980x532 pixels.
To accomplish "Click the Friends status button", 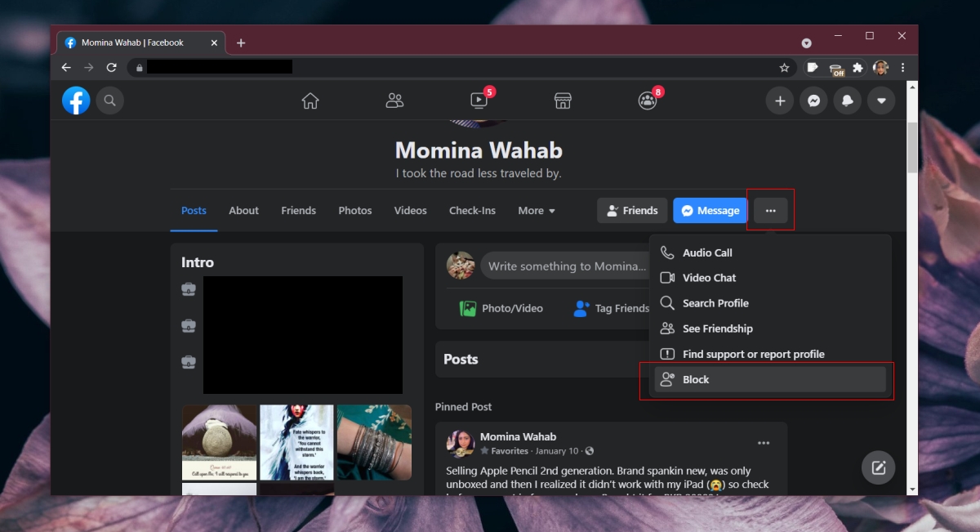I will [x=632, y=211].
